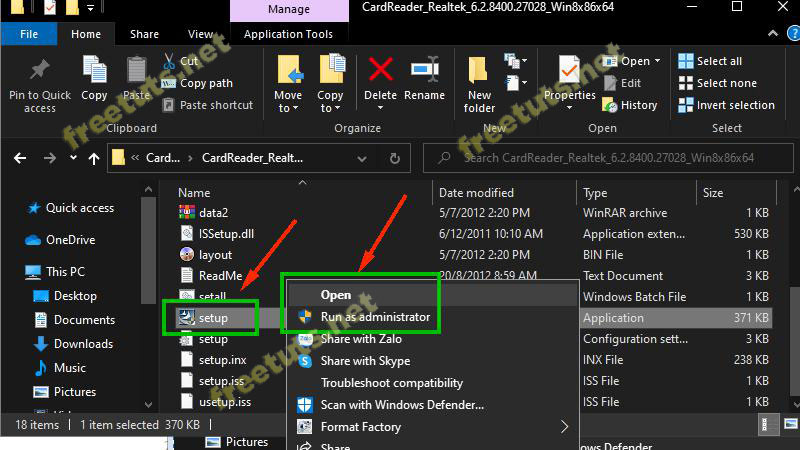Image resolution: width=800 pixels, height=450 pixels.
Task: Collapse the ribbon with the chevron
Action: (x=773, y=34)
